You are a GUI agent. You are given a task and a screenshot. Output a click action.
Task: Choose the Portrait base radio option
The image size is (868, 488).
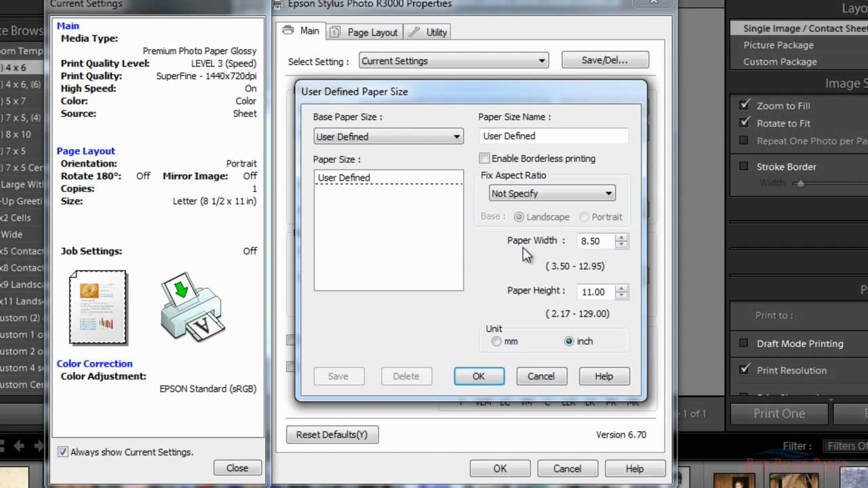pyautogui.click(x=584, y=217)
